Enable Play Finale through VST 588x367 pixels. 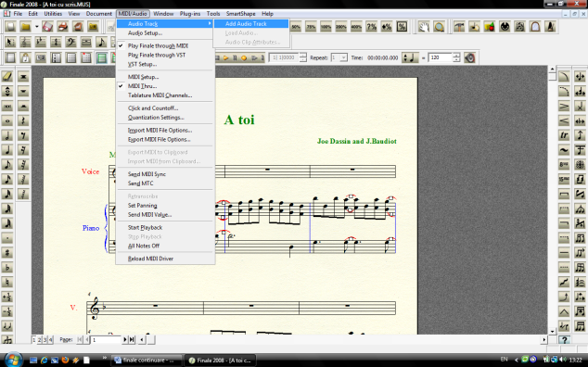coord(165,55)
